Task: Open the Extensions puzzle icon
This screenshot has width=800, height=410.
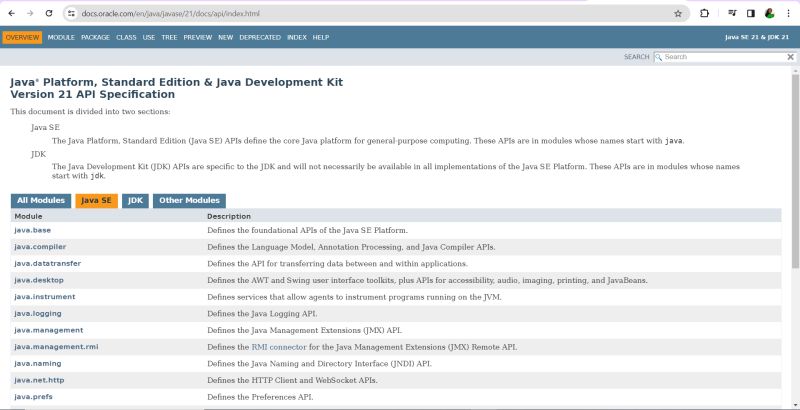Action: coord(704,14)
